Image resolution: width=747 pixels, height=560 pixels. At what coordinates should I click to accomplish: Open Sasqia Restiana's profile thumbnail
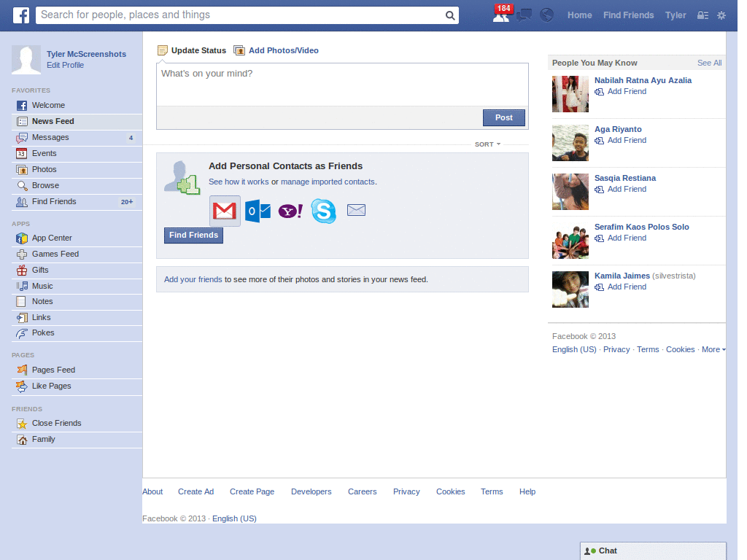pyautogui.click(x=570, y=192)
